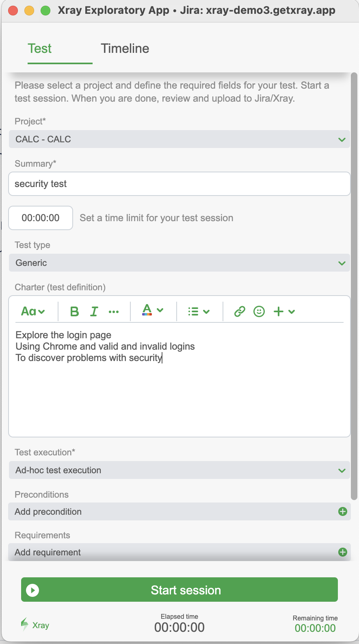Insert a link in the charter
Screen dimensions: 359x644
coord(240,311)
